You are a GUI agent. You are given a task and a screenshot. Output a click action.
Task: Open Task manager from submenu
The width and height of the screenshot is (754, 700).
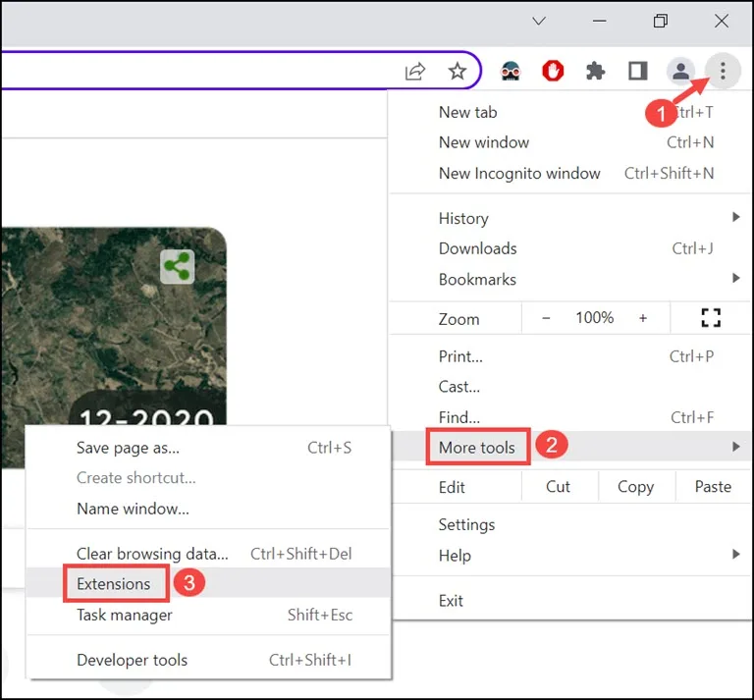click(208, 615)
